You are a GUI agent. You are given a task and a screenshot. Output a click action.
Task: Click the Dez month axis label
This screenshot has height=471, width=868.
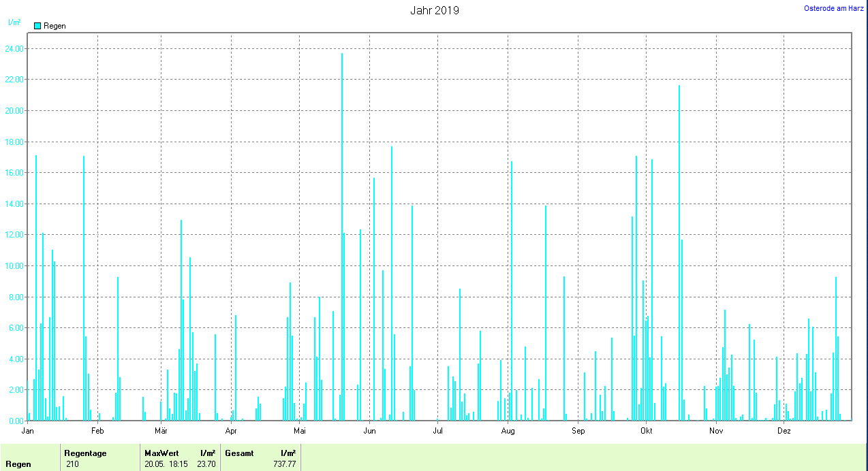click(784, 431)
